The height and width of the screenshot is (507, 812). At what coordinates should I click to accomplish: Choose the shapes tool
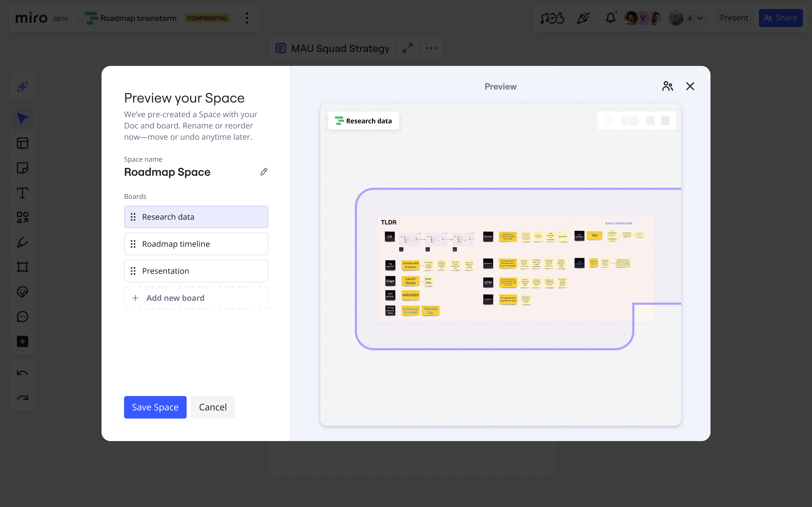[x=22, y=218]
